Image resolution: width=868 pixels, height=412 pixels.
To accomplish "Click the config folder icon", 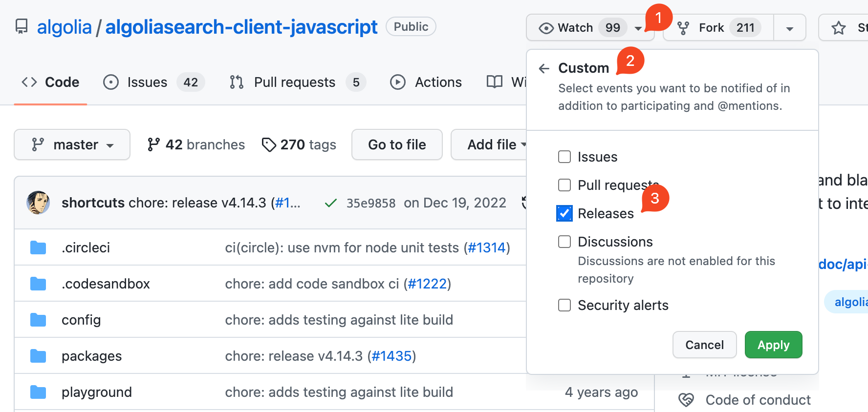I will (x=38, y=320).
